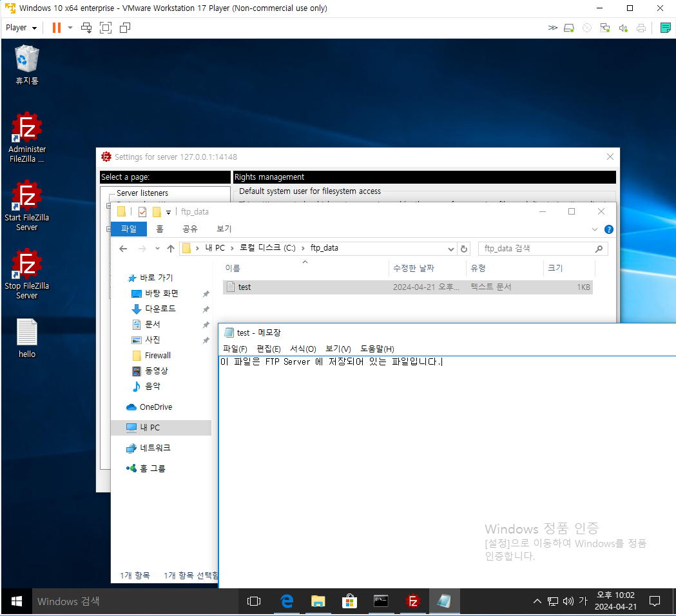Select OneDrive in the navigation pane
676x616 pixels.
point(149,407)
